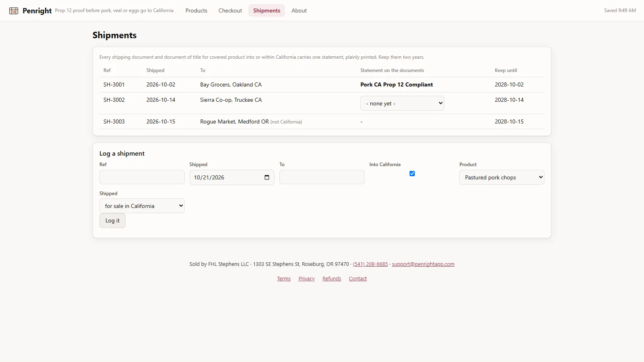Click 'Pork CA Prop 12 Compliant' statement
Image resolution: width=644 pixels, height=362 pixels.
pos(396,84)
